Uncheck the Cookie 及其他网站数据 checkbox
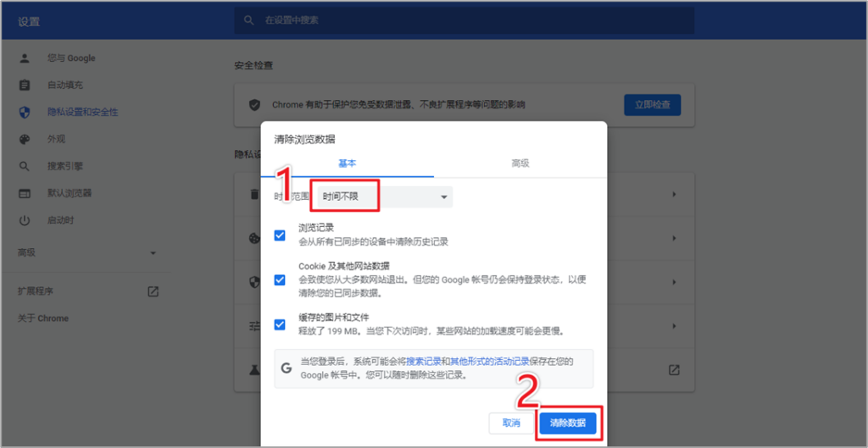The image size is (868, 448). pyautogui.click(x=280, y=279)
